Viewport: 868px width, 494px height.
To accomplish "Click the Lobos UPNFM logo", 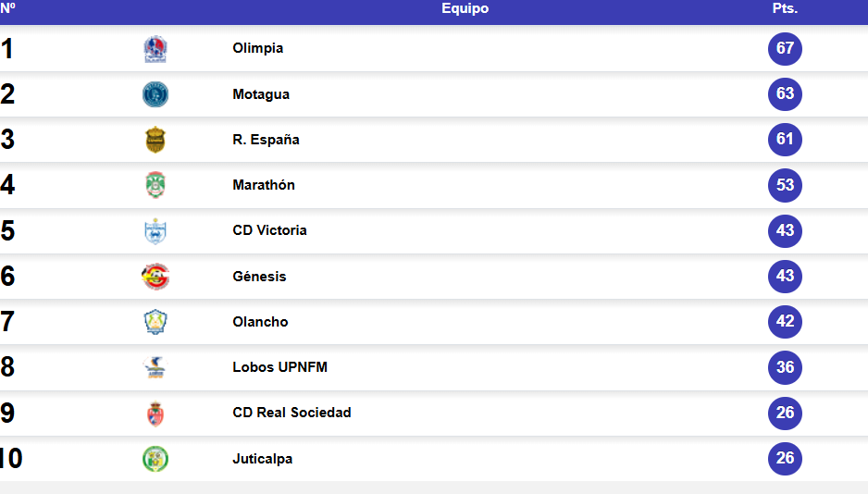I will click(x=155, y=366).
